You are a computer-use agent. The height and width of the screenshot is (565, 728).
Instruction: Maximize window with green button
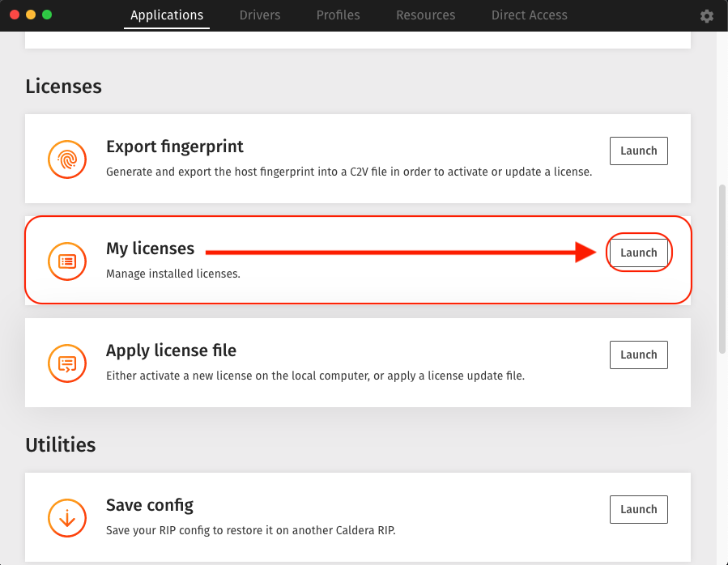point(47,15)
